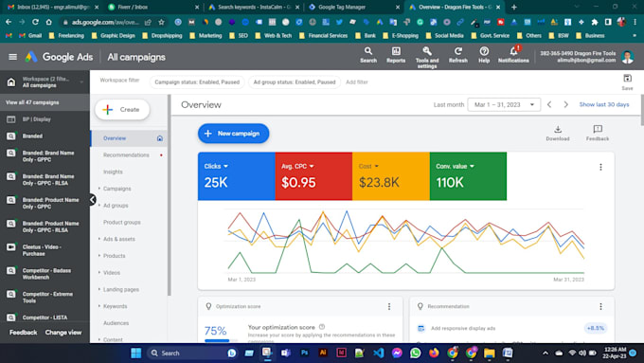Open the Feedback icon near Download

point(598,130)
